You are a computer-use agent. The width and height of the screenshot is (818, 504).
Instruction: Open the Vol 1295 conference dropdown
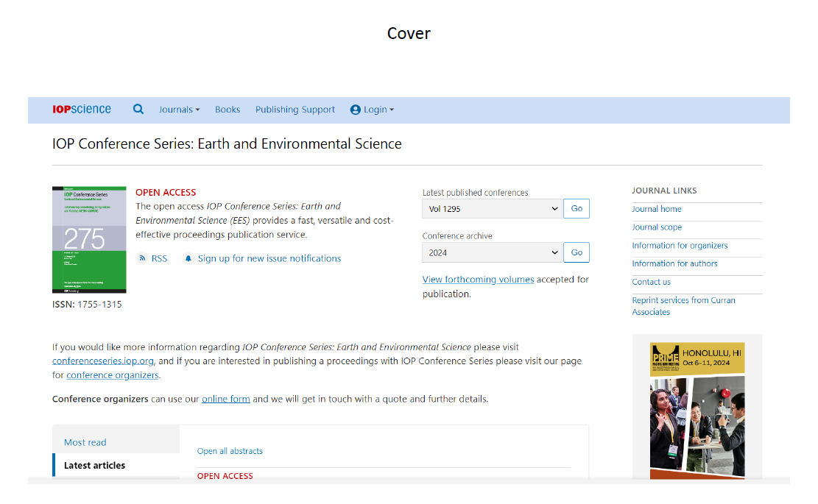point(492,208)
